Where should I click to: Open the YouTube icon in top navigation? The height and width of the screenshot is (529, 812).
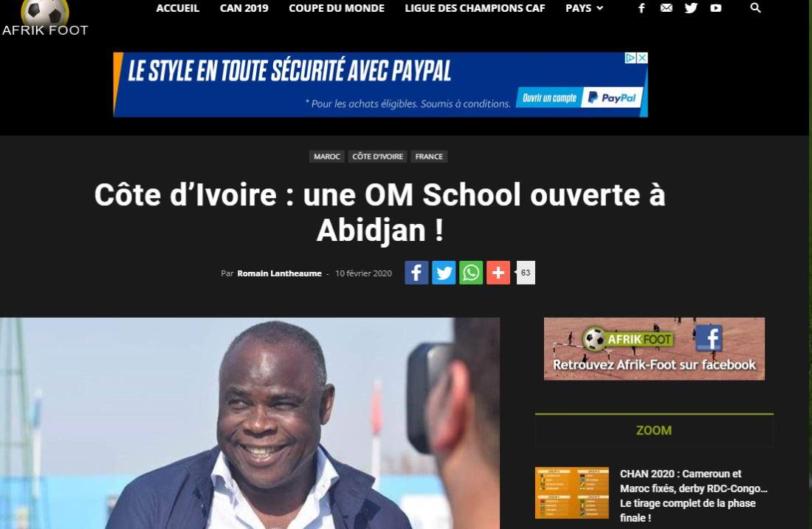[716, 8]
